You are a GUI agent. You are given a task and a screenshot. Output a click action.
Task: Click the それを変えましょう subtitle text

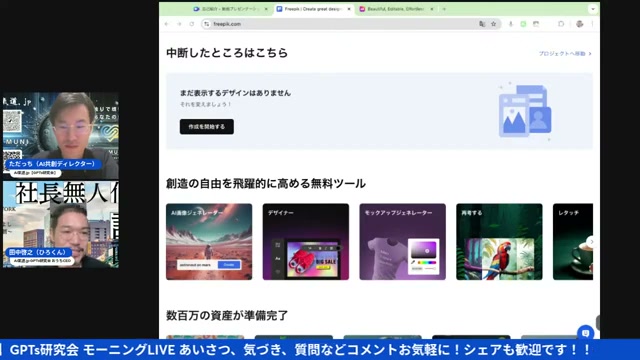(206, 104)
